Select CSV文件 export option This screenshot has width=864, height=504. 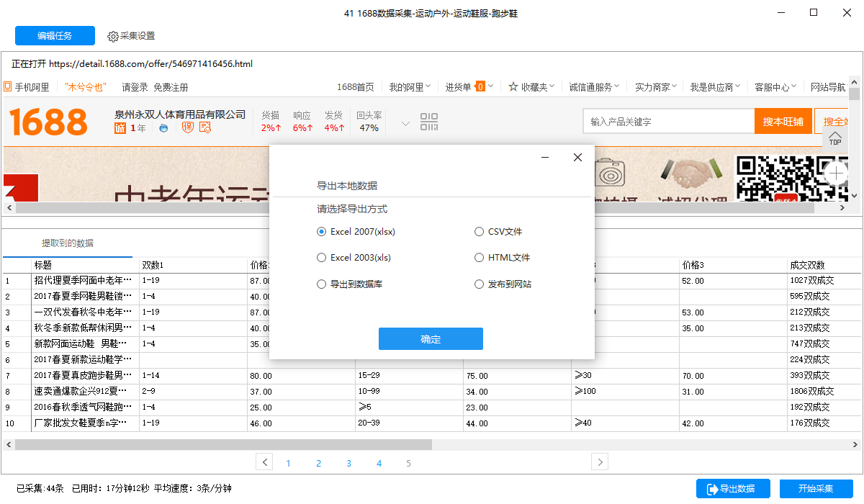[499, 232]
